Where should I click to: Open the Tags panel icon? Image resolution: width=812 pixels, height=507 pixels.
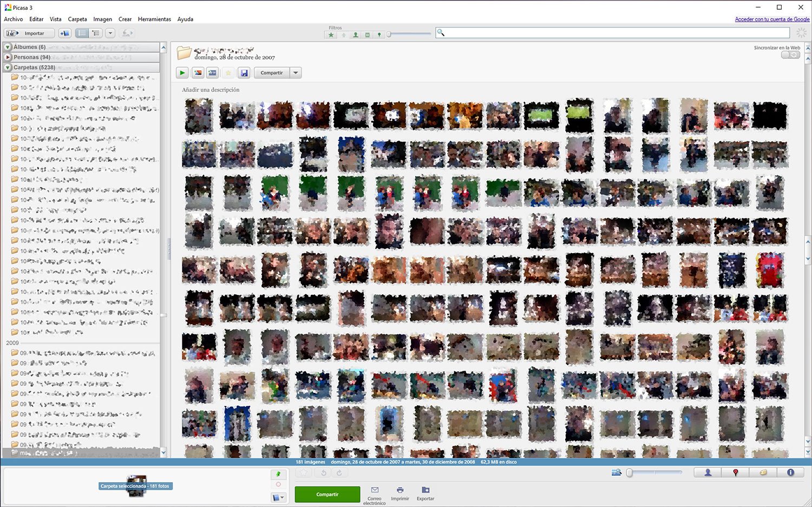pos(763,472)
